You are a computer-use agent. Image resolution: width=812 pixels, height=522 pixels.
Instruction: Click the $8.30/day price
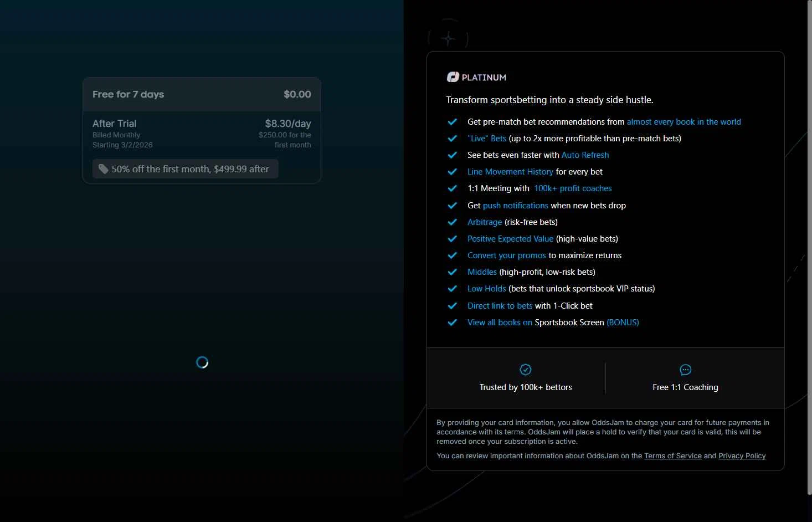[x=288, y=124]
